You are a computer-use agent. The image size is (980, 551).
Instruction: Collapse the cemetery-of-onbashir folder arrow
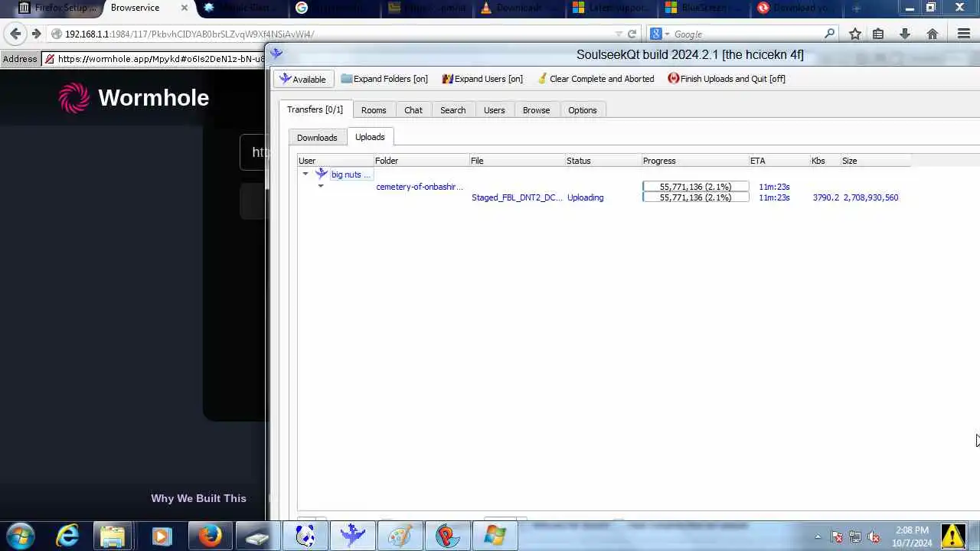point(321,186)
